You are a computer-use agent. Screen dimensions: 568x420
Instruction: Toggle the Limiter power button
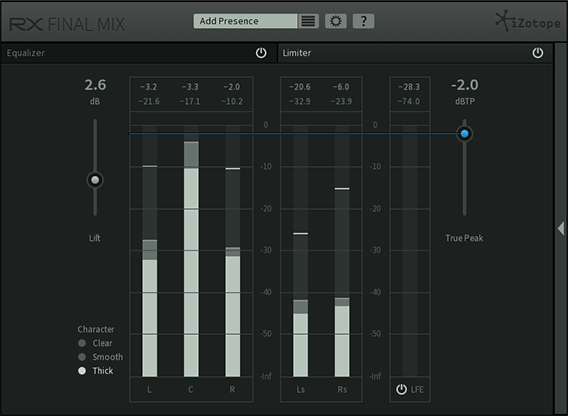[x=538, y=53]
